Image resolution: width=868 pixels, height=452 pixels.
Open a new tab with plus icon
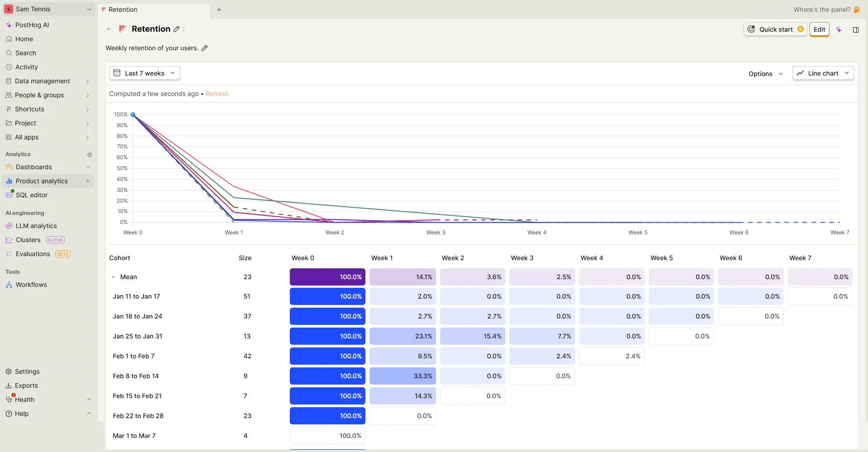tap(219, 10)
